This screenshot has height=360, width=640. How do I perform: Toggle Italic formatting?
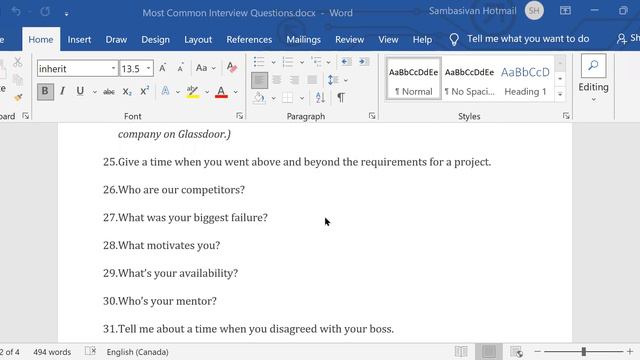(62, 91)
